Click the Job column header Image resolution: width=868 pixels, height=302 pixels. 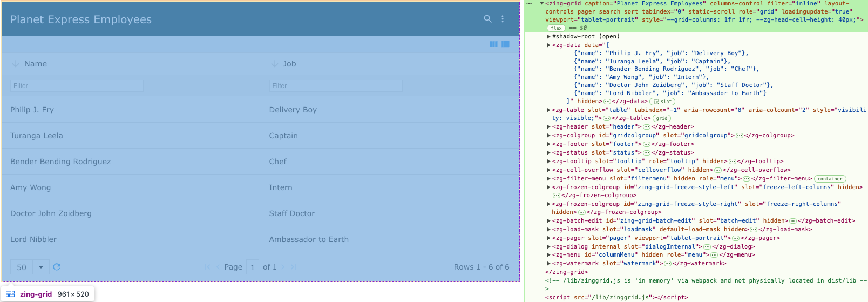390,64
